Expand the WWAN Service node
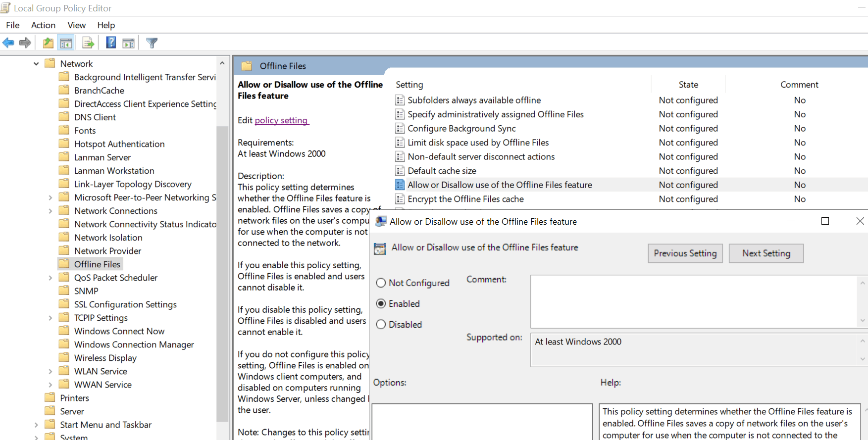The height and width of the screenshot is (440, 868). (50, 385)
